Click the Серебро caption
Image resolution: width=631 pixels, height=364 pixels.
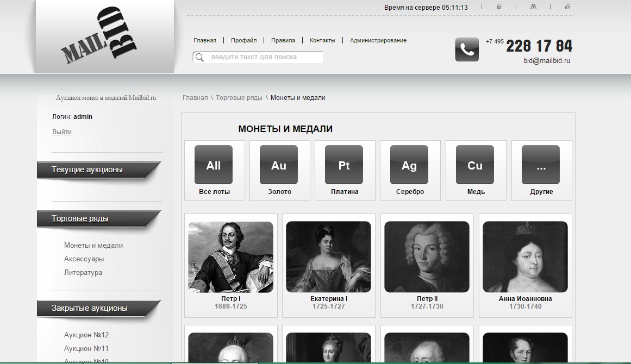pyautogui.click(x=410, y=192)
